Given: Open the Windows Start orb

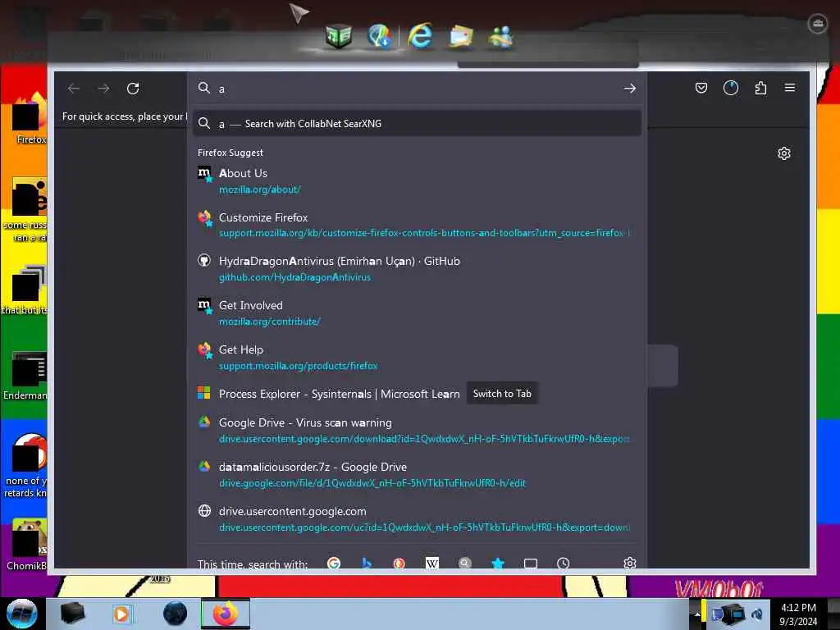Looking at the screenshot, I should coord(22,614).
